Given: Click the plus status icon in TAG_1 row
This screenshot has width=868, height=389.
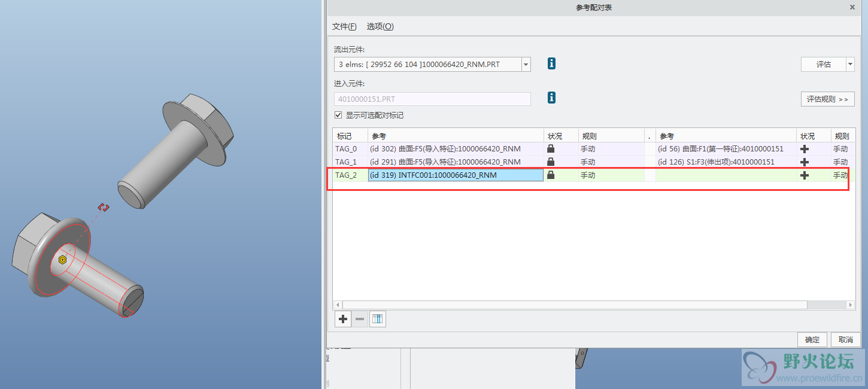Looking at the screenshot, I should [805, 162].
